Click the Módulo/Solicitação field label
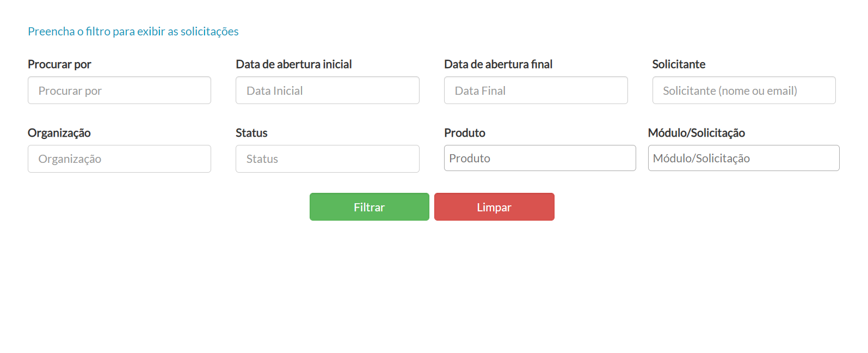The height and width of the screenshot is (353, 868). click(697, 132)
